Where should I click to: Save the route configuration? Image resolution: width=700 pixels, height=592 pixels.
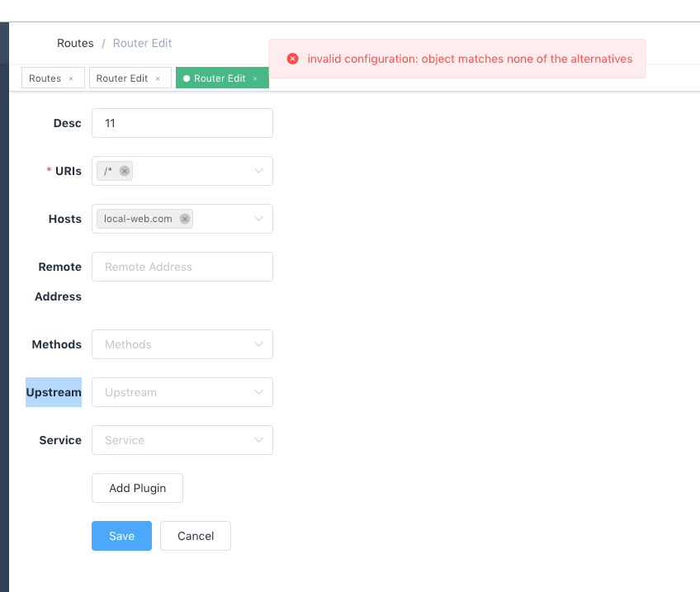[x=121, y=536]
